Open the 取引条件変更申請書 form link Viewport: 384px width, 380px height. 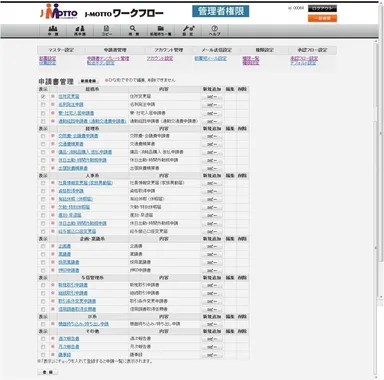click(77, 301)
